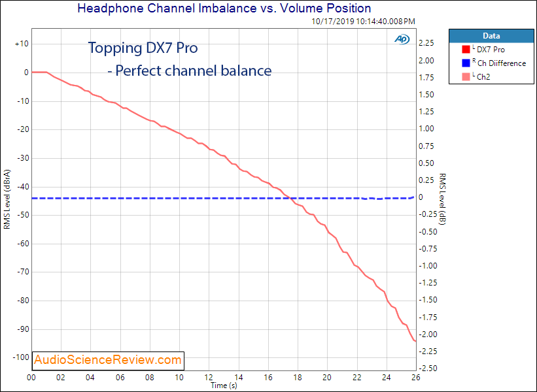
Task: Click the 'RMS Level (dB)' right axis title
Action: 442,199
